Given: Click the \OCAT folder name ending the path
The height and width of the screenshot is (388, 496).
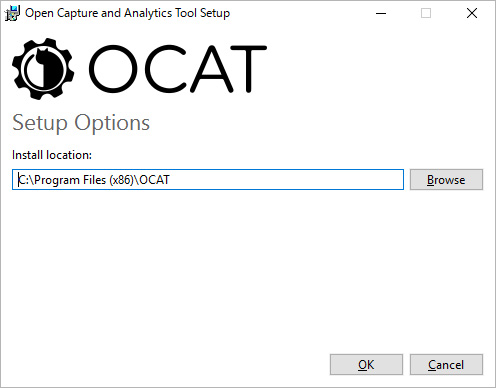Looking at the screenshot, I should [x=152, y=180].
